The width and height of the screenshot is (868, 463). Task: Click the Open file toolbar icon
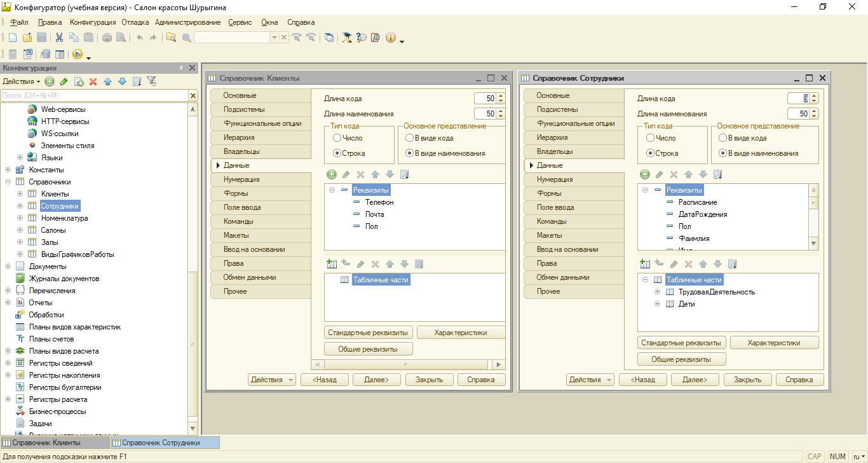pyautogui.click(x=27, y=38)
